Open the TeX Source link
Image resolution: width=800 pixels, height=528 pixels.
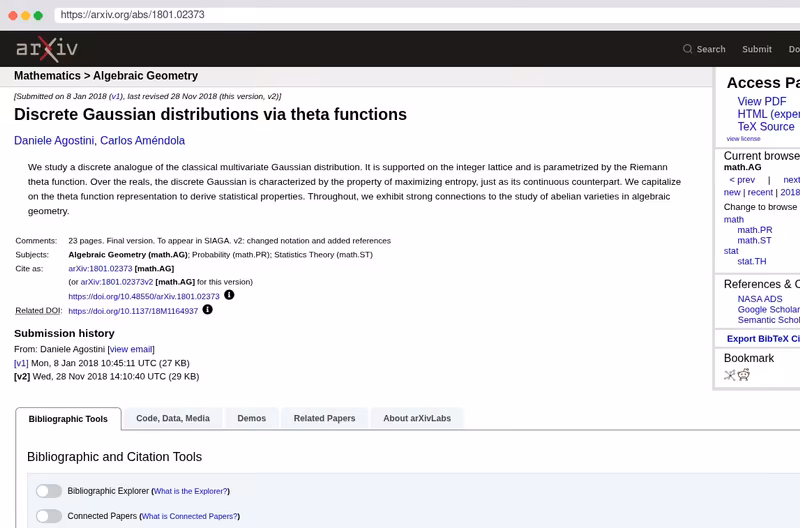coord(766,127)
